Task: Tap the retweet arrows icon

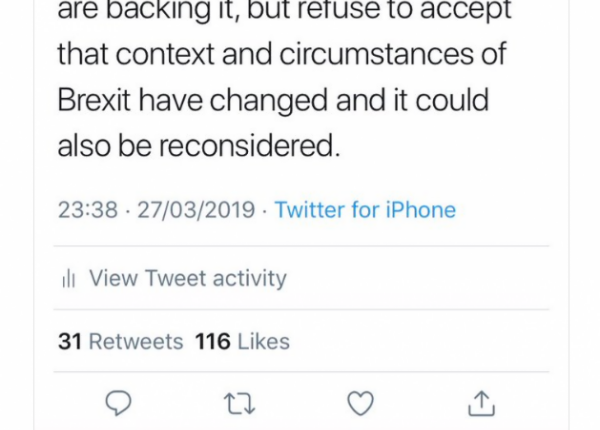Action: (240, 402)
